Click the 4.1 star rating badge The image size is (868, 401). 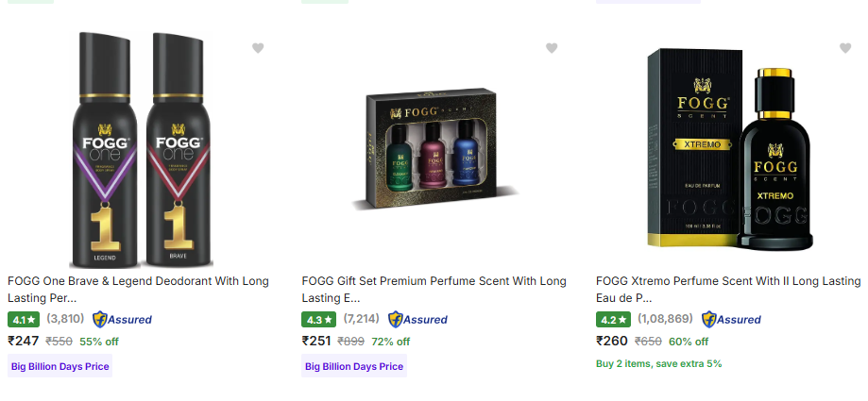[24, 319]
